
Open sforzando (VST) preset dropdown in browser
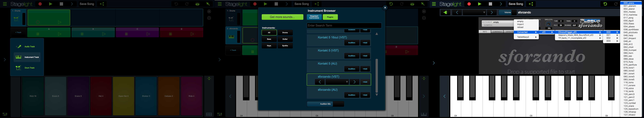tap(337, 82)
